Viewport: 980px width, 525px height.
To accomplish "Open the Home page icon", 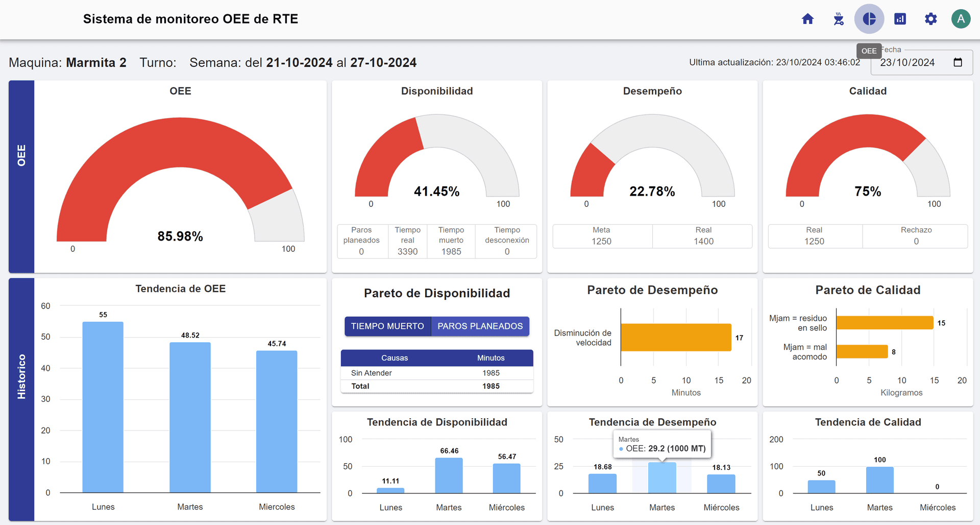I will coord(808,18).
